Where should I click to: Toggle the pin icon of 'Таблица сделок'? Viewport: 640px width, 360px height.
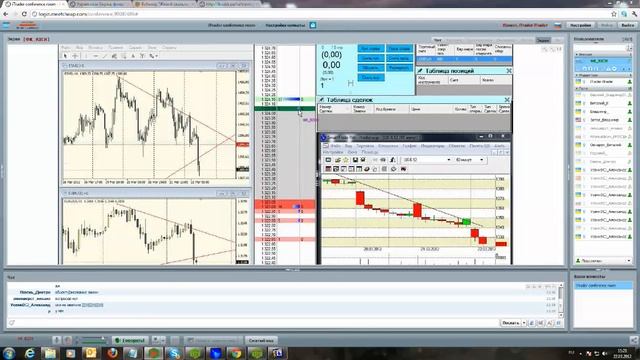322,100
